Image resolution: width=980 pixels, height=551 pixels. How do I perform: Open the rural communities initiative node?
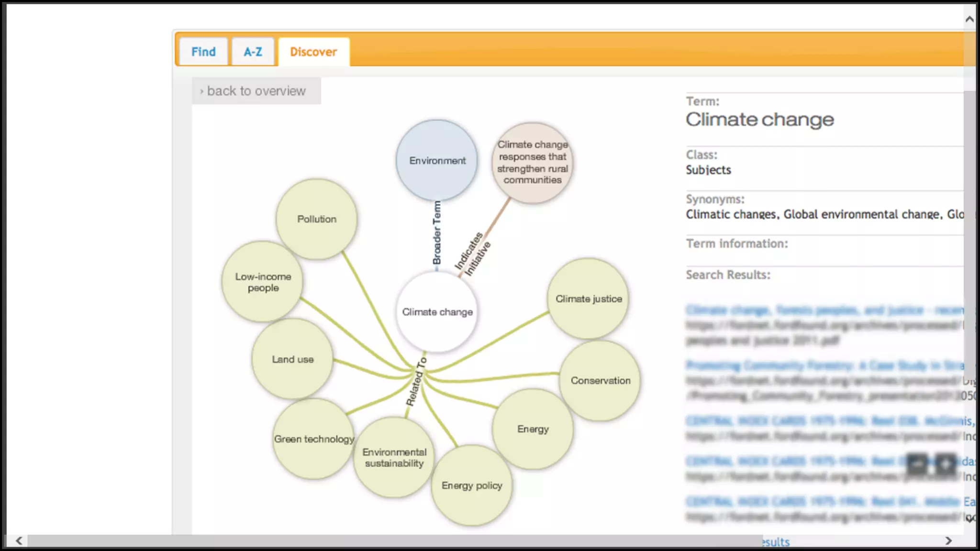[x=532, y=163]
